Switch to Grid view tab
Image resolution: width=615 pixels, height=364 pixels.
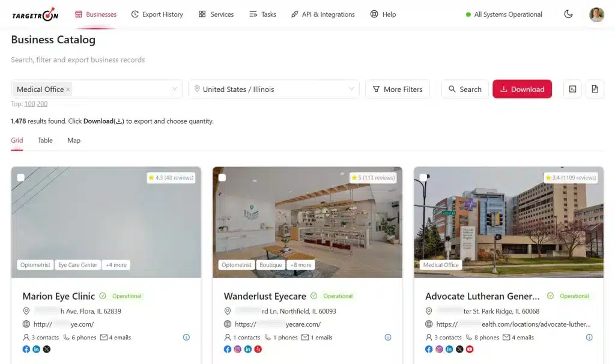click(x=17, y=141)
